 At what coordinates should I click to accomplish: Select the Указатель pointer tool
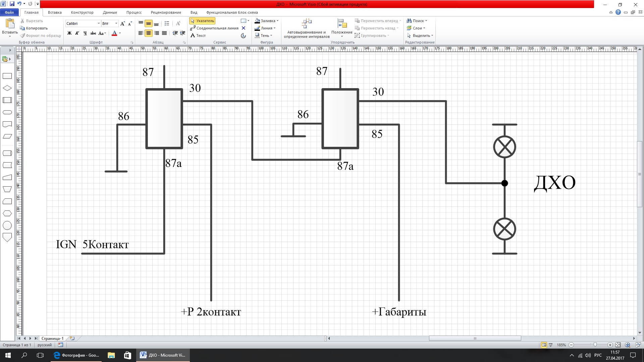coord(202,21)
